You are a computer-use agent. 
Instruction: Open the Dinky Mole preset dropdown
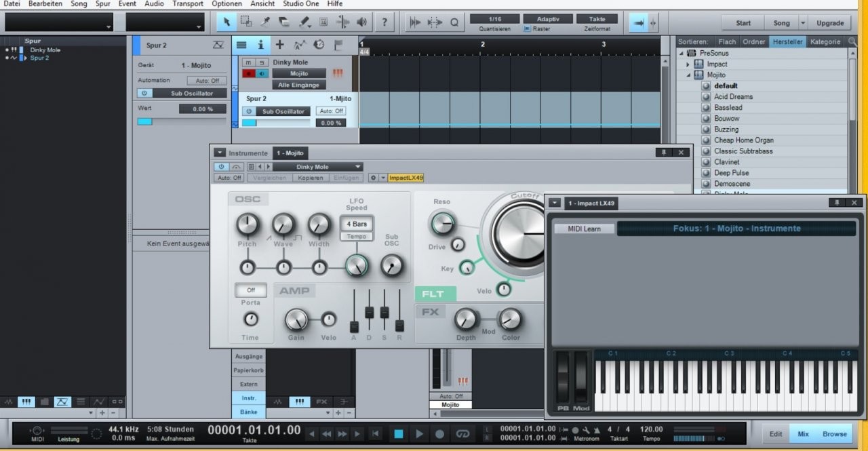(x=319, y=167)
